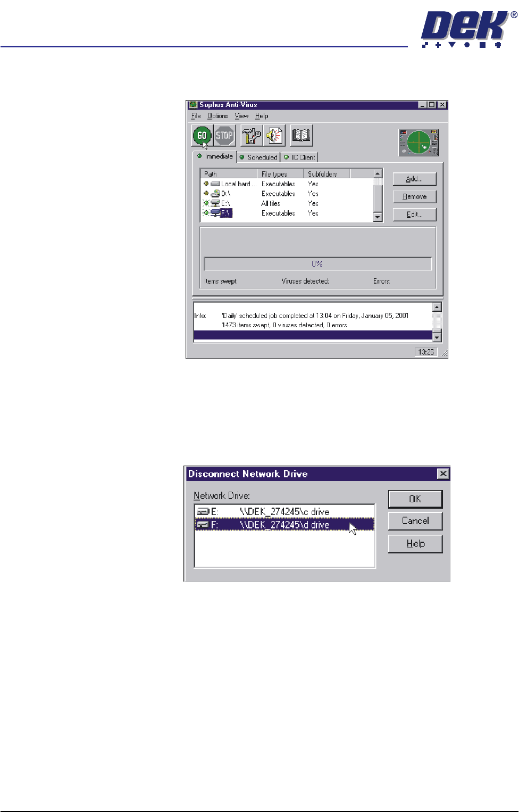The height and width of the screenshot is (812, 519).
Task: Switch to the IC Client tab
Action: tap(299, 158)
